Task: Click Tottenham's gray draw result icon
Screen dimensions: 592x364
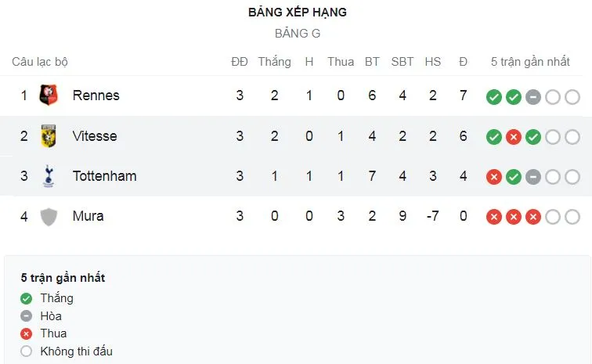Action: click(533, 177)
